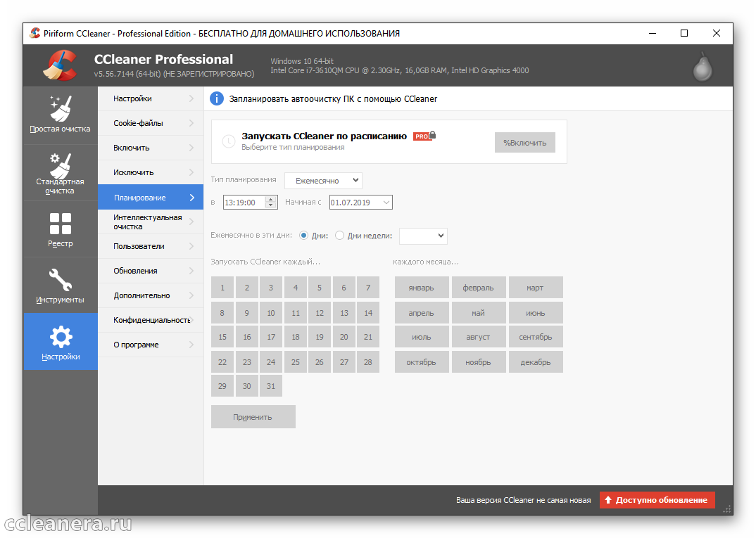
Task: Click the blue info icon
Action: pos(218,98)
